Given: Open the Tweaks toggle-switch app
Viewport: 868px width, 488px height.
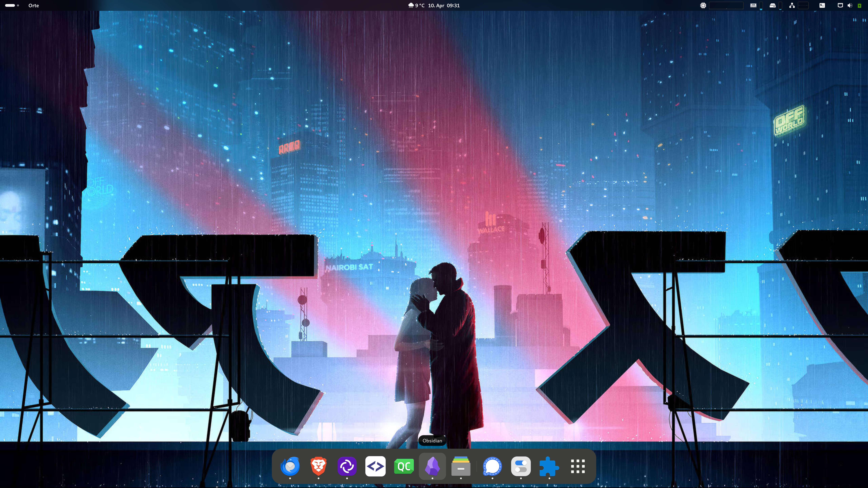Looking at the screenshot, I should [x=521, y=466].
